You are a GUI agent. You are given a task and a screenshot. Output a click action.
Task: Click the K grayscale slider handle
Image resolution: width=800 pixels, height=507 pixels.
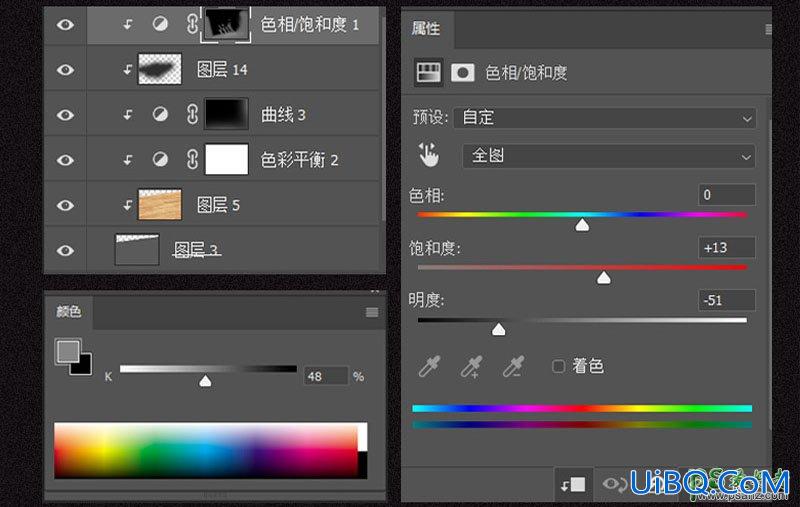click(205, 381)
